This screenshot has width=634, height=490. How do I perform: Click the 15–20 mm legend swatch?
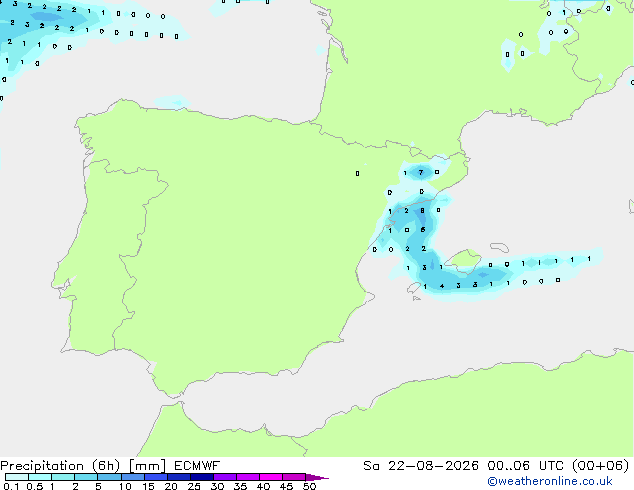pyautogui.click(x=156, y=477)
